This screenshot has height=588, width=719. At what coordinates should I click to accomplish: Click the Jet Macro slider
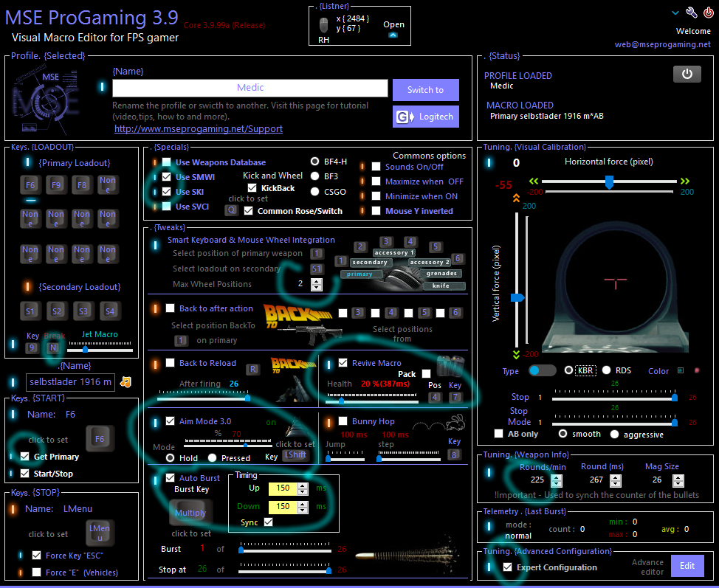click(100, 349)
